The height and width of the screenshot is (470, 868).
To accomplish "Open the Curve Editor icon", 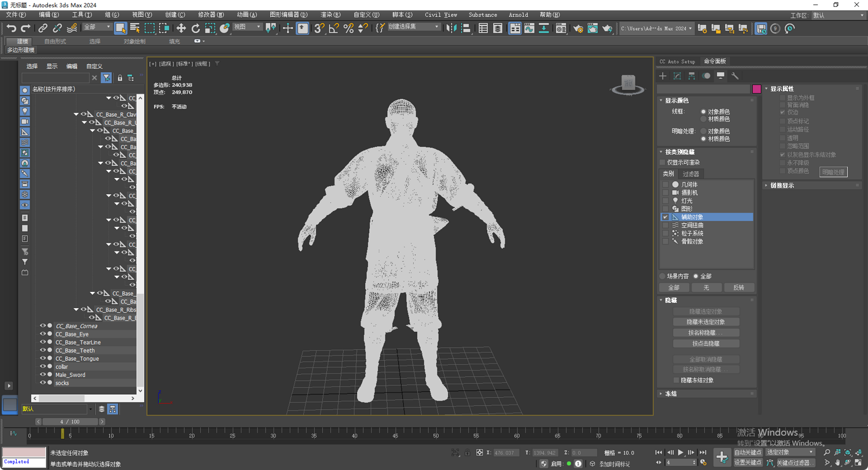I will (x=529, y=28).
